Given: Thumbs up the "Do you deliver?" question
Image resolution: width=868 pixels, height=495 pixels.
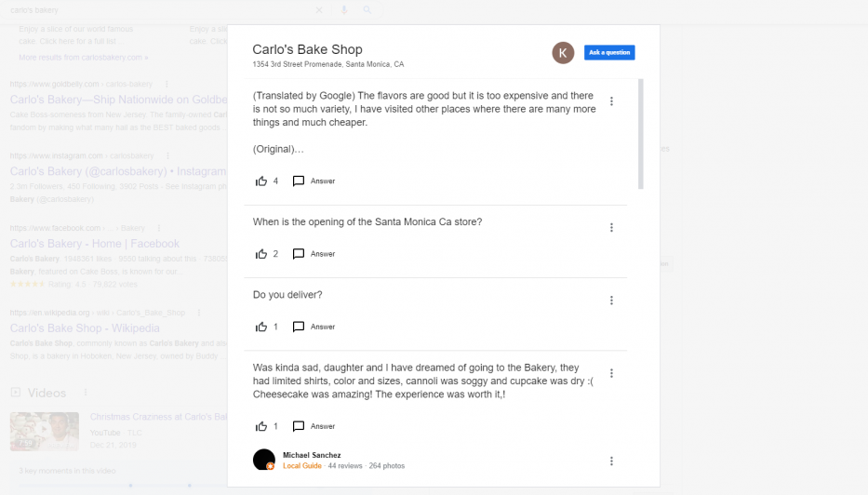Looking at the screenshot, I should tap(261, 327).
